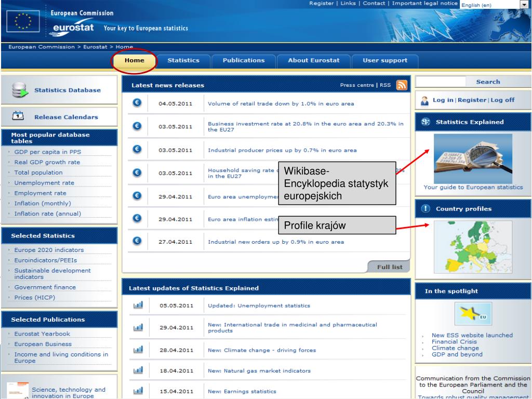The width and height of the screenshot is (532, 399).
Task: Click euro icon for 27.04.2011 news release
Action: [x=137, y=241]
